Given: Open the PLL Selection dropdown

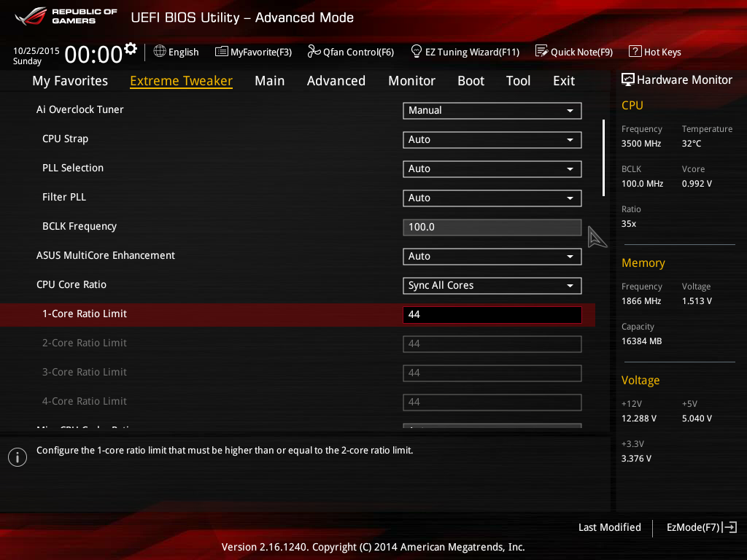Looking at the screenshot, I should coord(492,168).
